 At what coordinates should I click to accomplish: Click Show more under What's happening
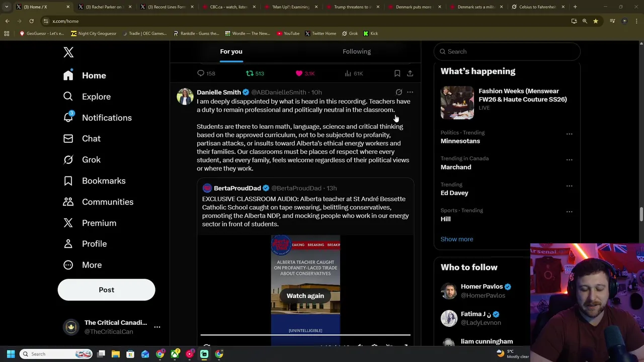[x=457, y=239]
